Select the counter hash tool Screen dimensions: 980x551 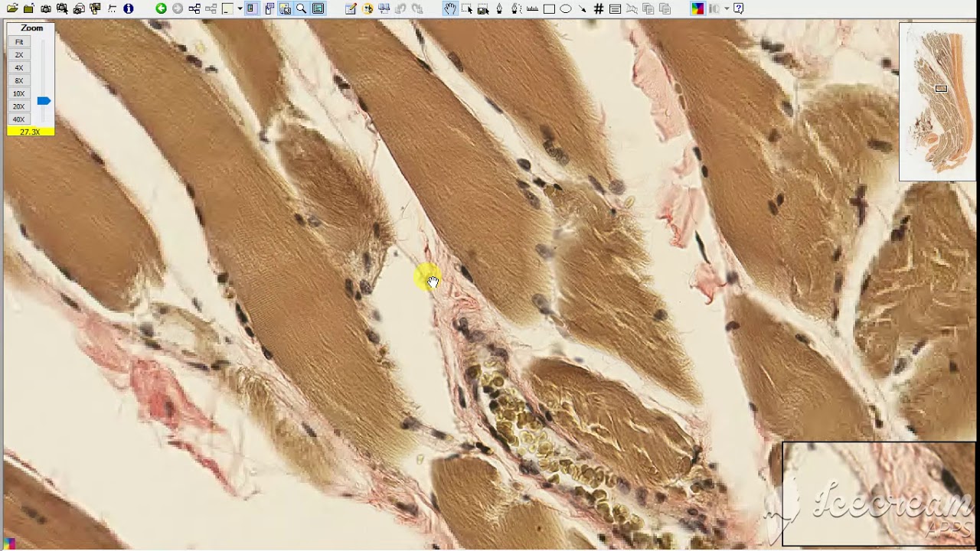(x=599, y=8)
